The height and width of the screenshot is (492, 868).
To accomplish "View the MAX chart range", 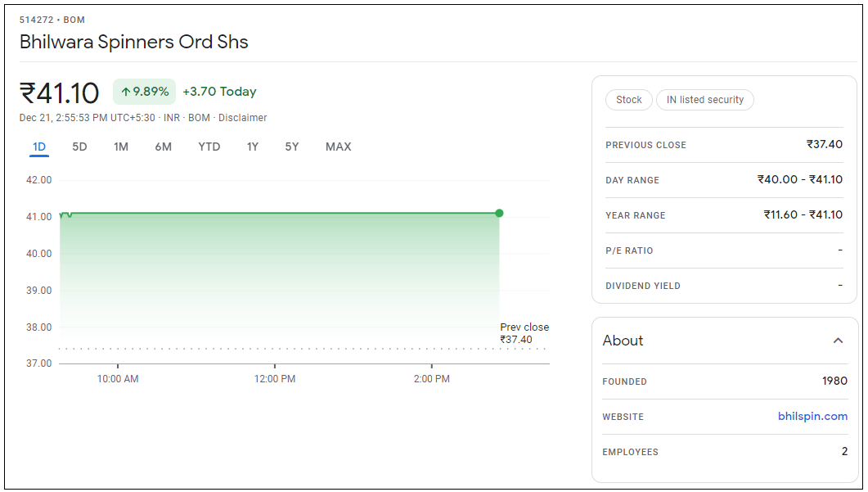I will click(338, 147).
